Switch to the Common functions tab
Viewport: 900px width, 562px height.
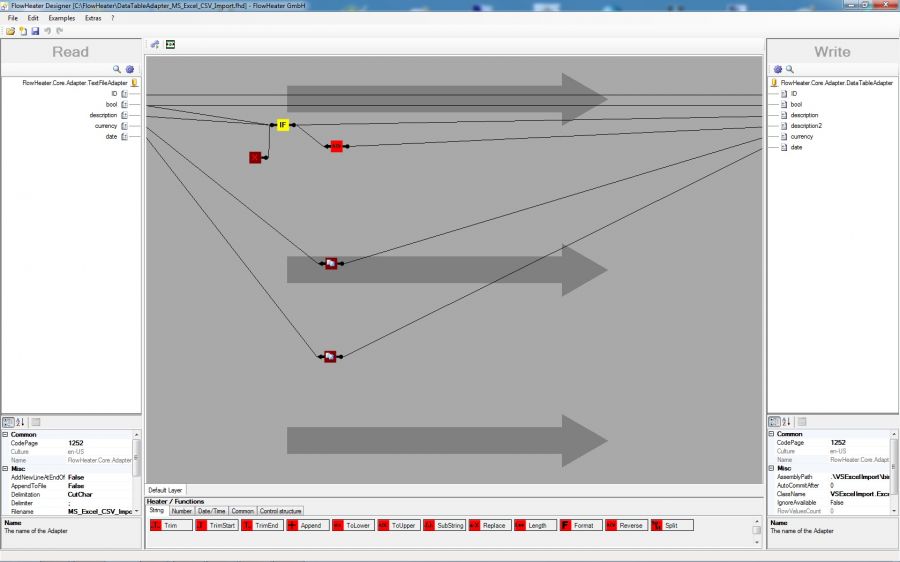pos(243,511)
